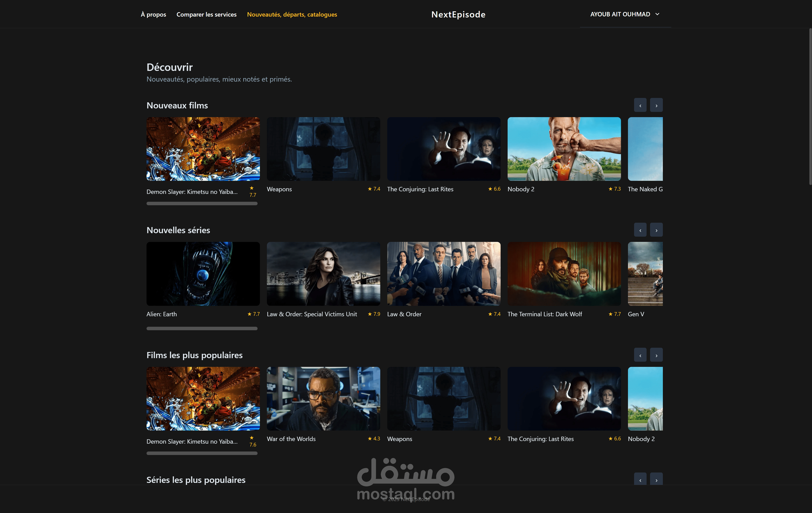Image resolution: width=812 pixels, height=513 pixels.
Task: Open the À propos page
Action: coord(154,14)
